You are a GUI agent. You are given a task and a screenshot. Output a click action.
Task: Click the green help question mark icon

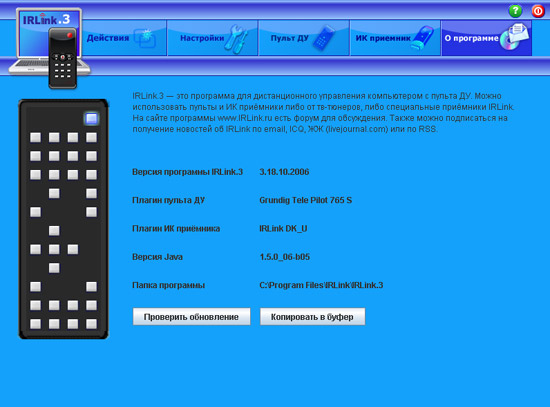coord(515,11)
